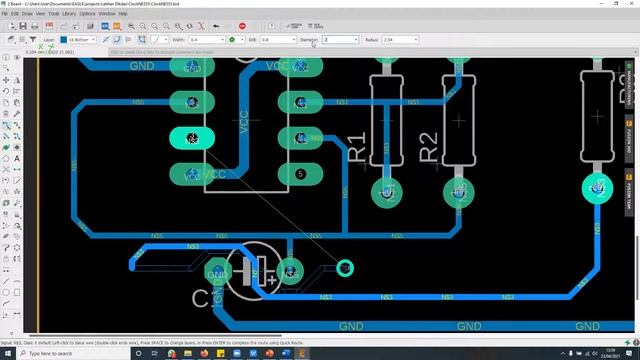Click the Task View taskbar icon
This screenshot has width=640, height=360.
tap(155, 353)
